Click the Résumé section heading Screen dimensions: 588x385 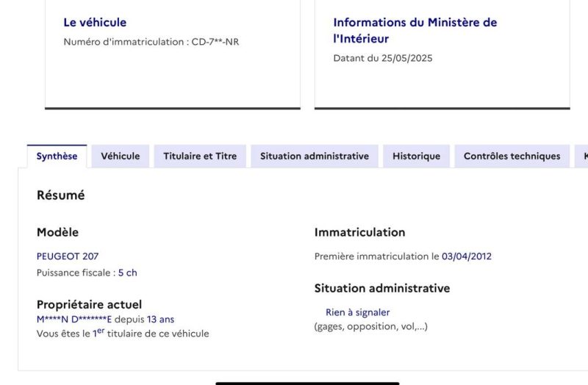[x=60, y=195]
